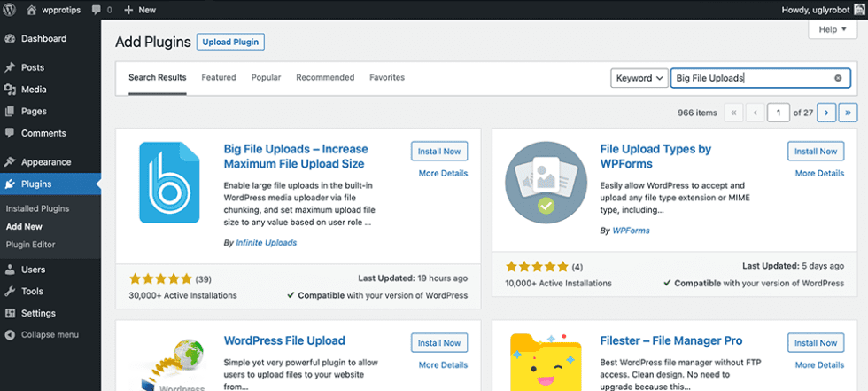Open File Upload Types by WPForms title

click(655, 157)
